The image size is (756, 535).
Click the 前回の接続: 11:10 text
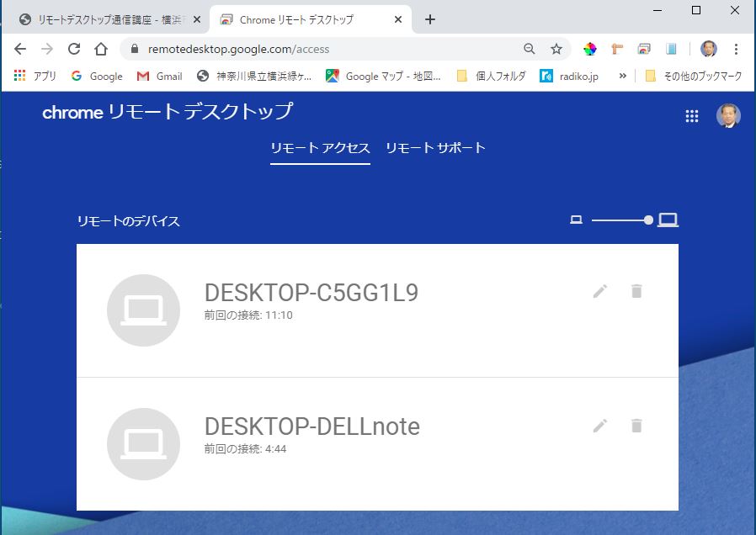248,315
